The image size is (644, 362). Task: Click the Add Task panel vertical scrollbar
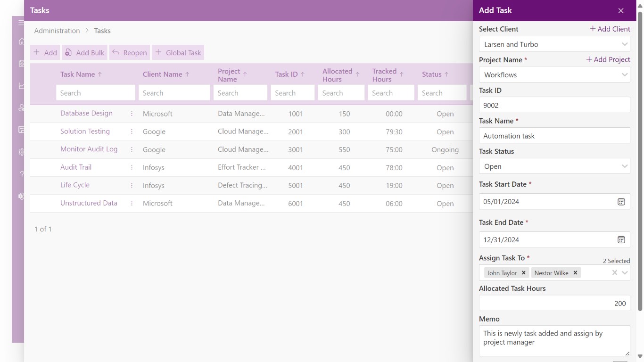[640, 160]
